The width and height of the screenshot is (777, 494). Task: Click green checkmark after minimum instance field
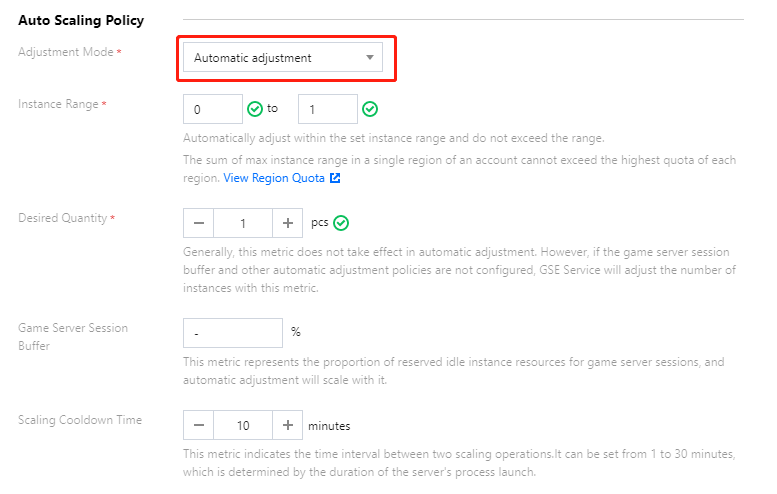(x=255, y=109)
